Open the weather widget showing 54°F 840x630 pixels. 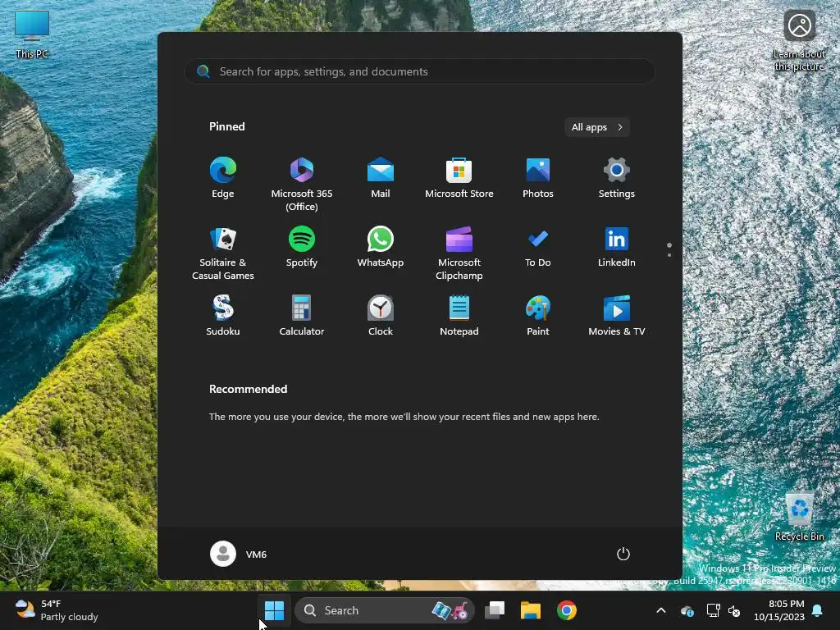[x=57, y=610]
